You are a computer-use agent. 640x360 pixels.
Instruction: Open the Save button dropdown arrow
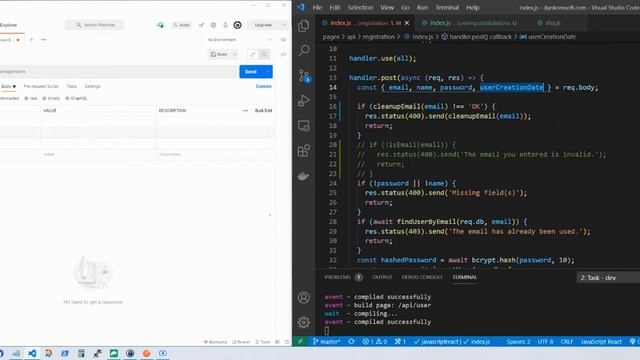(x=234, y=54)
